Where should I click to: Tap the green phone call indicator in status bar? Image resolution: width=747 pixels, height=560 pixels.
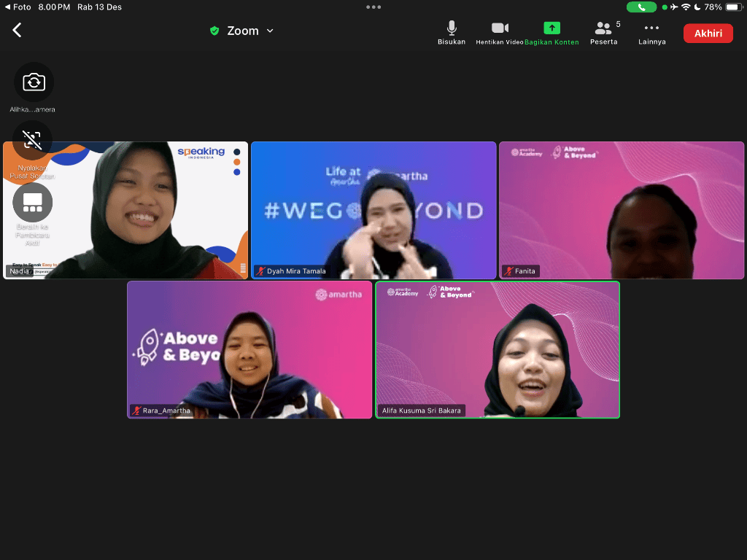pyautogui.click(x=641, y=7)
